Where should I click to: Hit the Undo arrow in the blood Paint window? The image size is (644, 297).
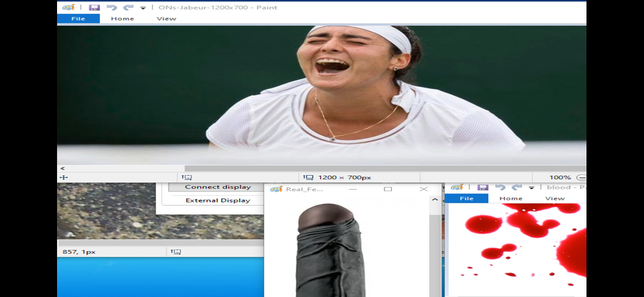[500, 187]
